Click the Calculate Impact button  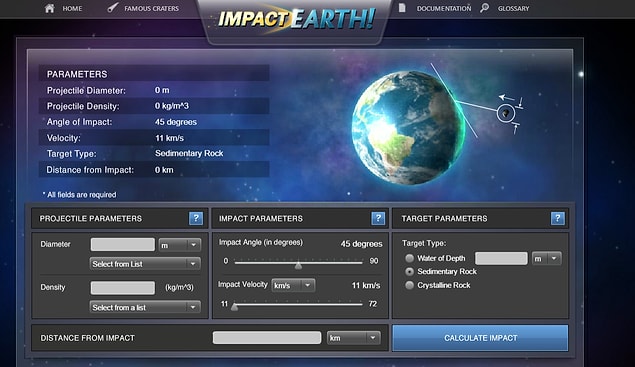(480, 338)
